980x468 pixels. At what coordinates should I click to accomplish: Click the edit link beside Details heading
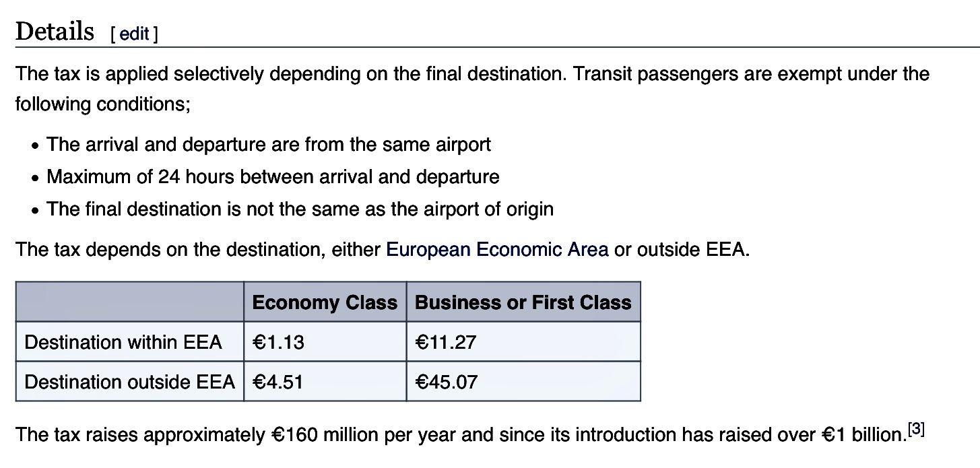[x=134, y=34]
